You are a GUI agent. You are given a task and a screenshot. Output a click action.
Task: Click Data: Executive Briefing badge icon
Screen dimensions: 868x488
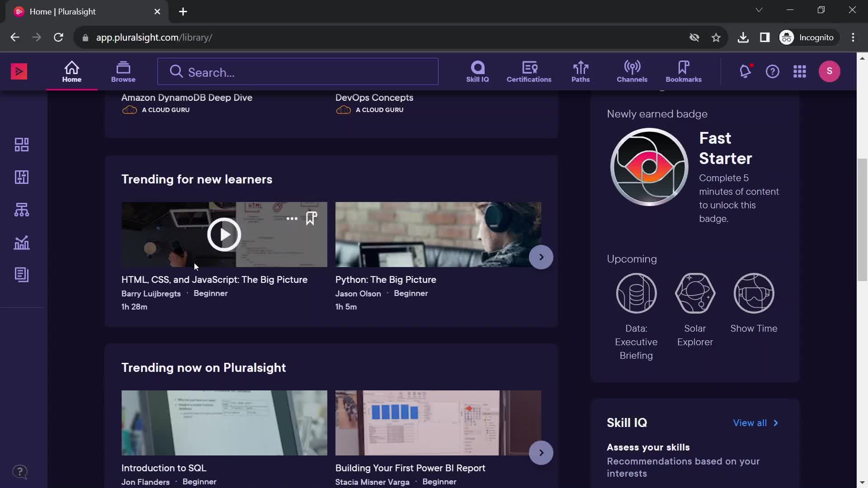pos(636,293)
